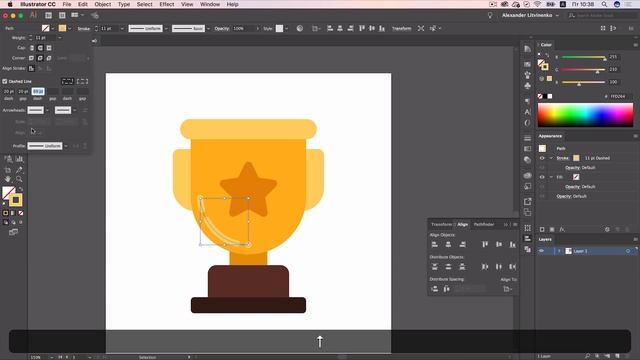The image size is (640, 360).
Task: Click the None button in toolbox
Action: click(21, 213)
